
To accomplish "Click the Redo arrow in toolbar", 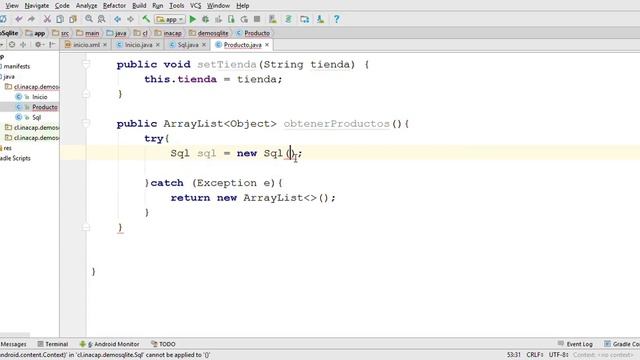I will [x=31, y=19].
